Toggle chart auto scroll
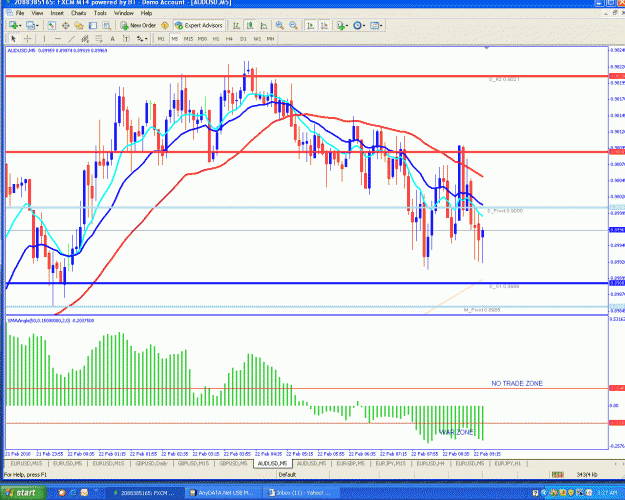Image resolution: width=625 pixels, height=500 pixels. (310, 26)
